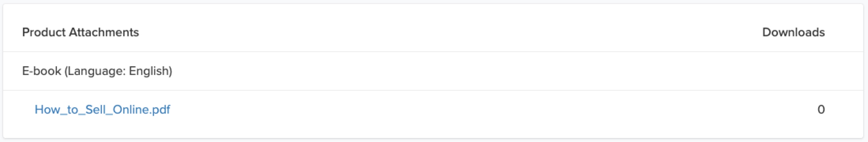Click the word E-book in the group row
Viewport: 868px width, 142px height.
tap(41, 71)
